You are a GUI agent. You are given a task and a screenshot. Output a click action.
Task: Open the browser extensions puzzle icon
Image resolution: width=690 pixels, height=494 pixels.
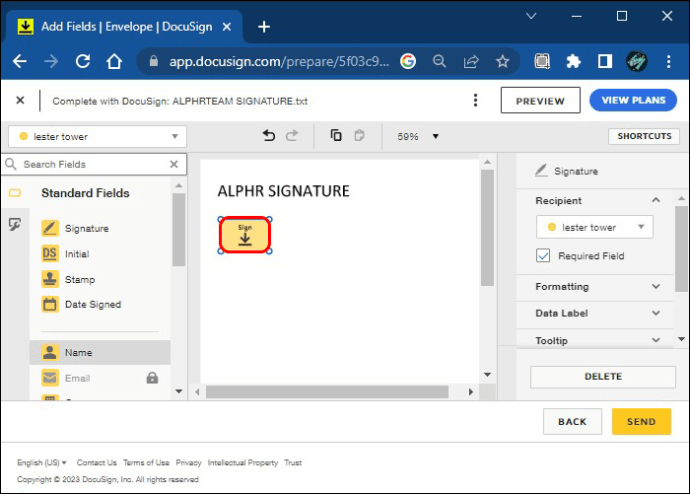pos(573,61)
